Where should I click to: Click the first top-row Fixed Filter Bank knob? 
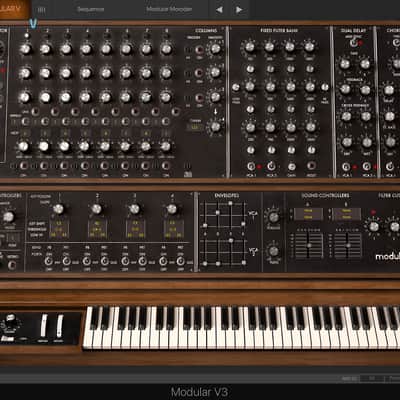pos(249,47)
